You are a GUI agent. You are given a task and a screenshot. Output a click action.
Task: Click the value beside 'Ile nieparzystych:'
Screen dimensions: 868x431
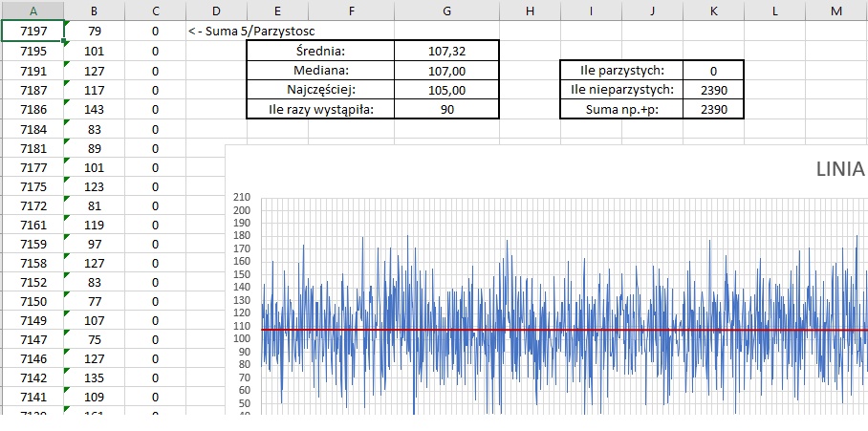click(713, 90)
